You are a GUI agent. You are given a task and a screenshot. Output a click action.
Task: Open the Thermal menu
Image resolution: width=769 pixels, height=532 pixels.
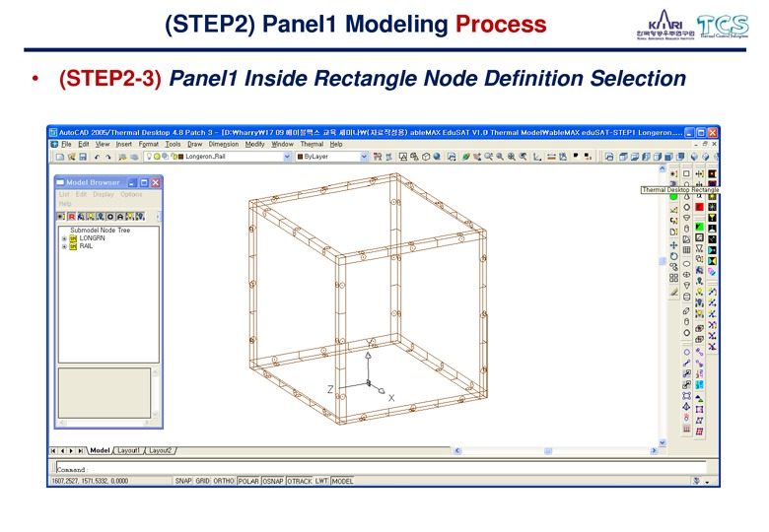pyautogui.click(x=312, y=145)
